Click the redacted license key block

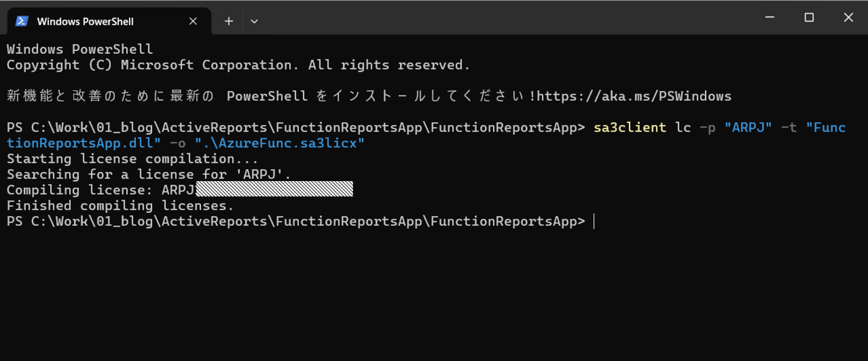click(275, 190)
